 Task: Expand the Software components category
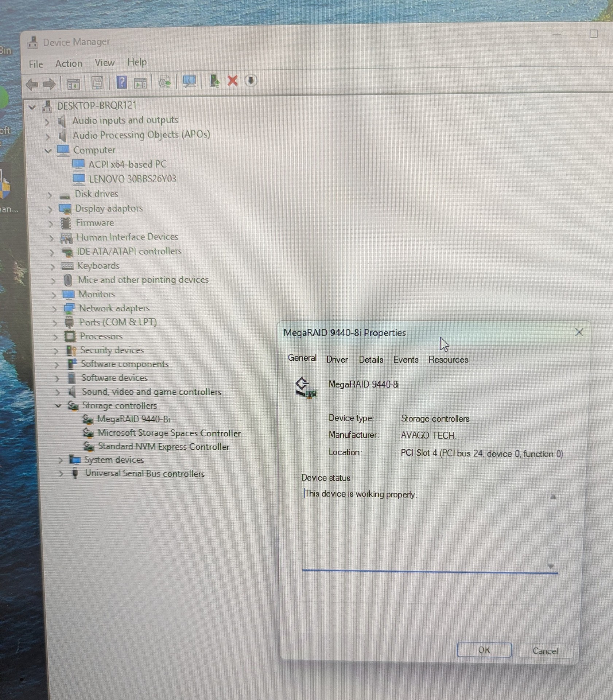click(x=57, y=365)
